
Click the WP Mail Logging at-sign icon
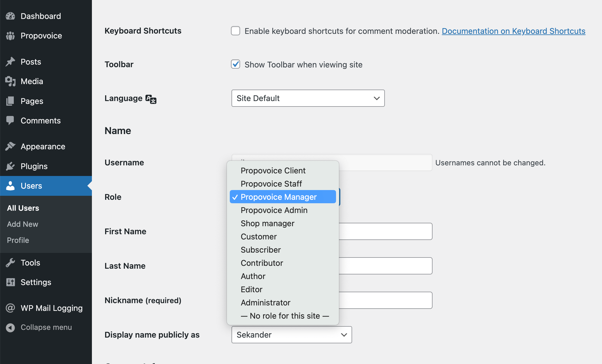pos(10,308)
